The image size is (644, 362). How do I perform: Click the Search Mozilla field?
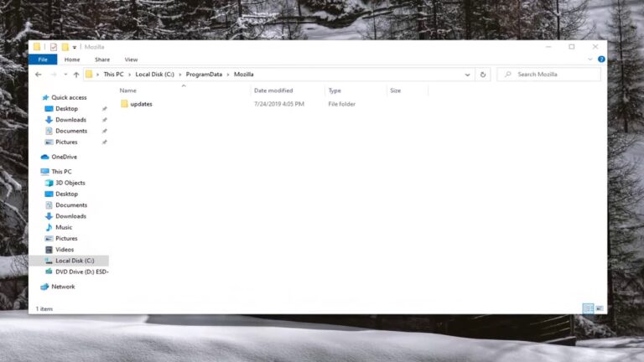pyautogui.click(x=553, y=75)
